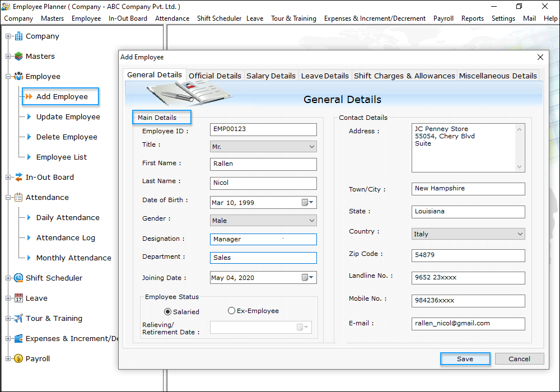Open the Expenses & Increment/Decrement menu
560x392 pixels.
point(375,18)
